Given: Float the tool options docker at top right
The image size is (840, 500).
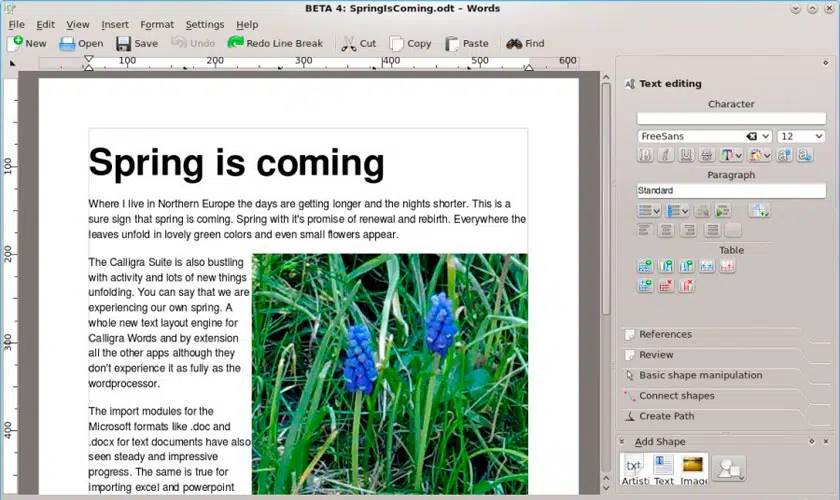Looking at the screenshot, I should (x=826, y=63).
